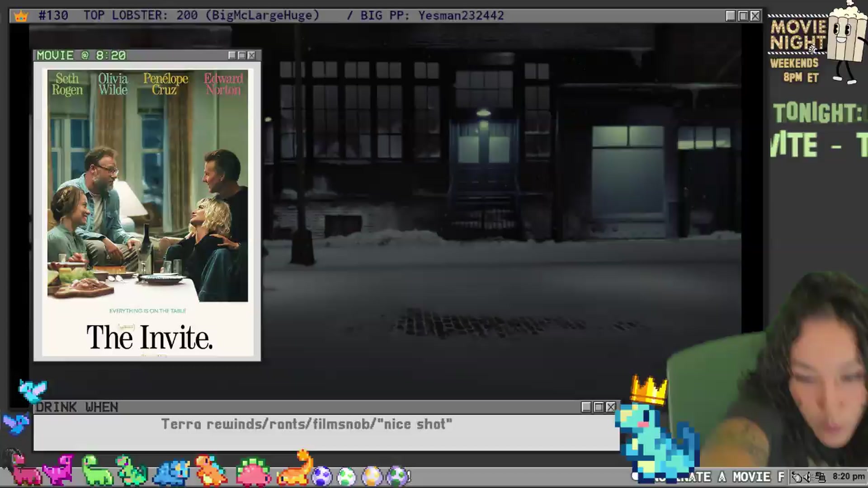The image size is (868, 488).
Task: Click TOP LOBSTER: 200 (BigMcLargeHuge) text
Action: coord(201,15)
